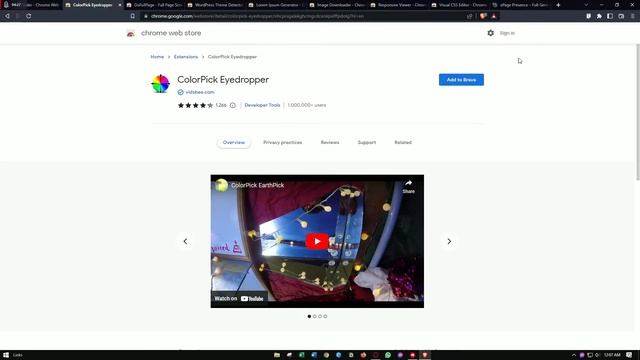
Task: Switch to the Support tab
Action: point(367,142)
